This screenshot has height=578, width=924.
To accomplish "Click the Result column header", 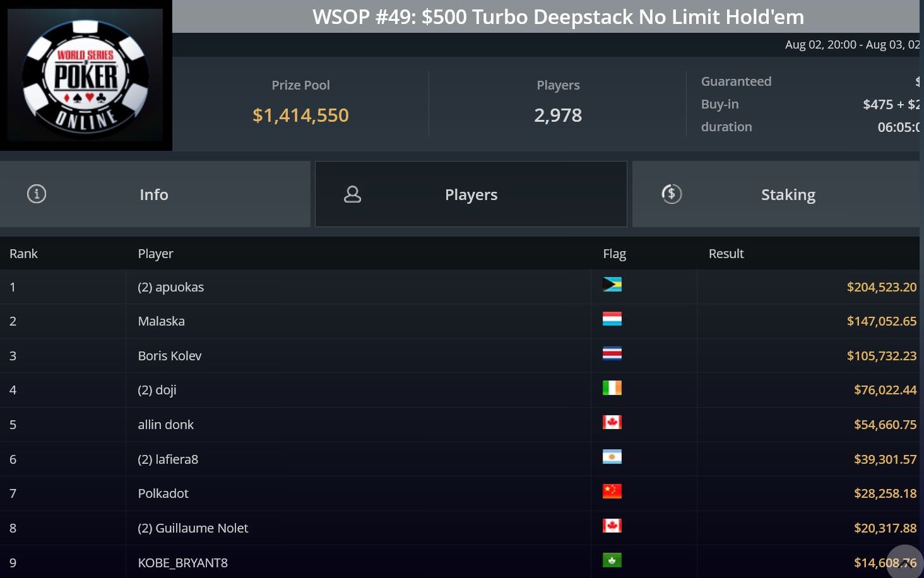I will click(726, 254).
